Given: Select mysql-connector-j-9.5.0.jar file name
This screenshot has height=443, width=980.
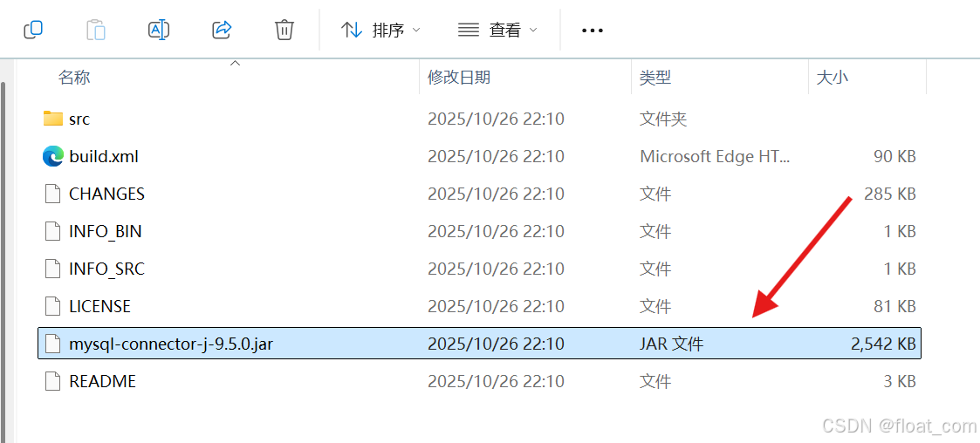Looking at the screenshot, I should pos(171,344).
